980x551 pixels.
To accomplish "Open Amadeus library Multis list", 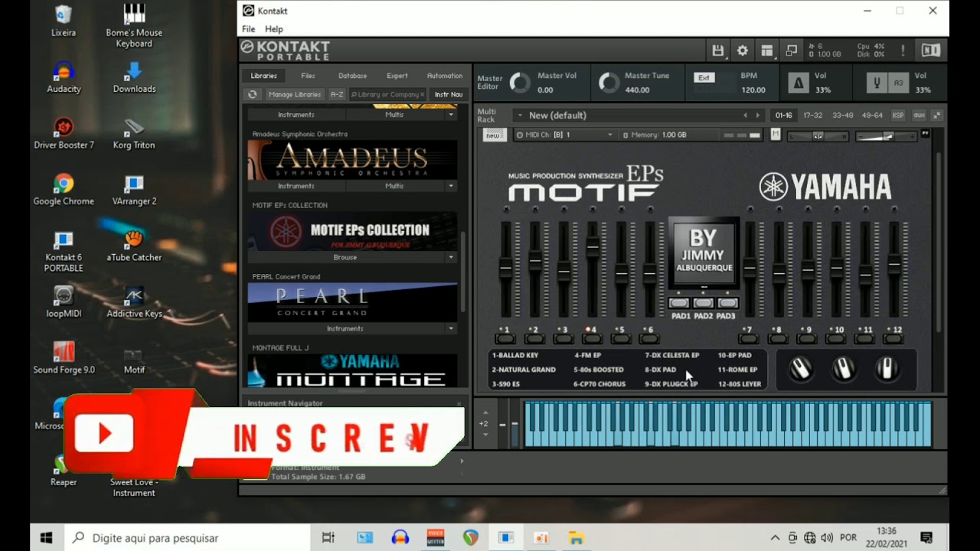I will (x=394, y=186).
